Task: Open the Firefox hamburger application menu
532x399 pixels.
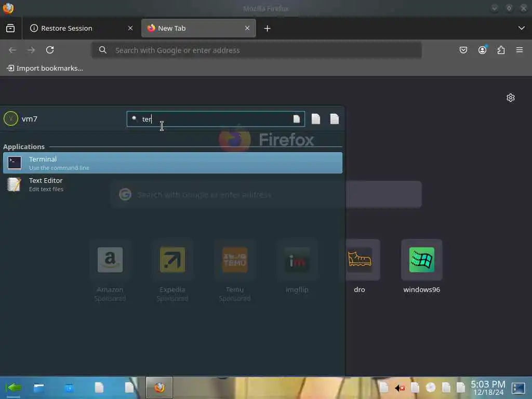Action: point(520,50)
